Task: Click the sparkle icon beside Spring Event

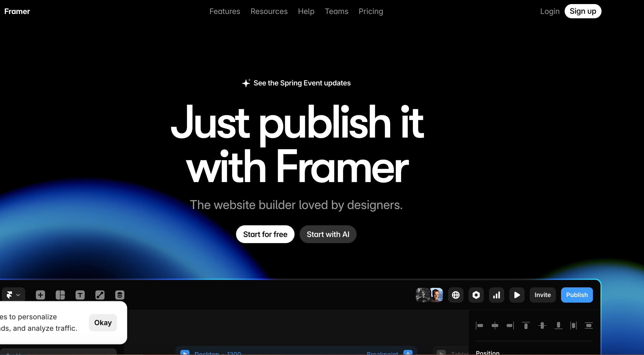Action: tap(246, 83)
